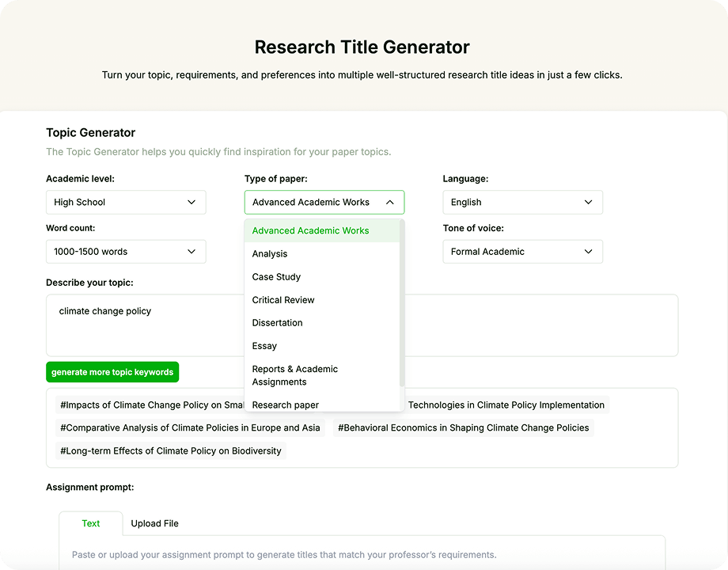Image resolution: width=728 pixels, height=570 pixels.
Task: Select Behavioral Economics keyword tag
Action: (x=463, y=427)
